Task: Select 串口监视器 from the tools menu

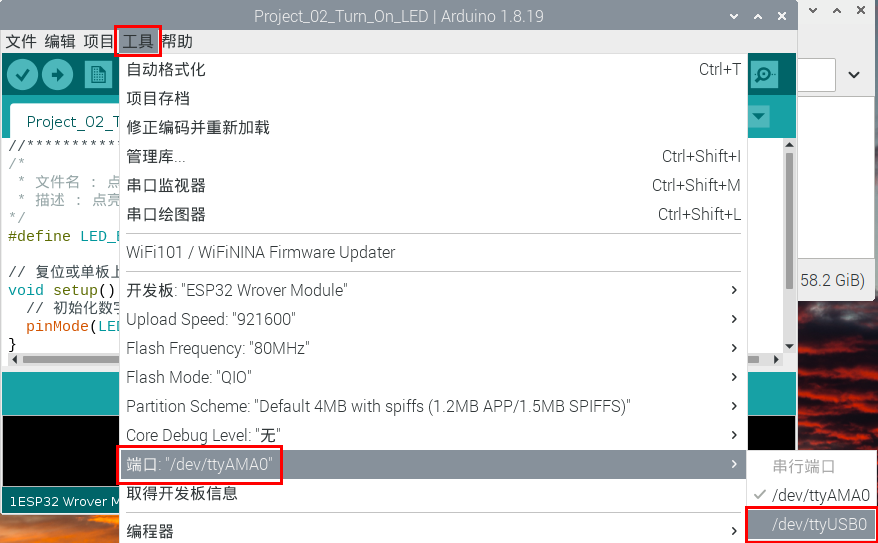Action: click(166, 185)
